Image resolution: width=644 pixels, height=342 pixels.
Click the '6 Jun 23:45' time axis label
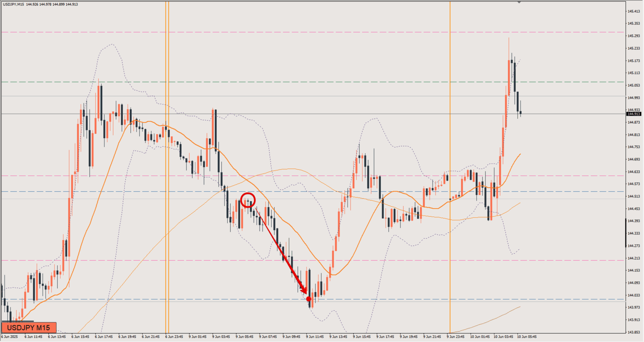click(174, 337)
